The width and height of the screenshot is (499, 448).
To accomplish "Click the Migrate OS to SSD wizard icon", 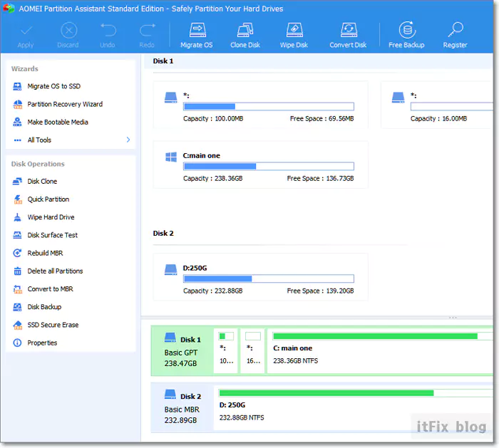I will click(x=17, y=86).
